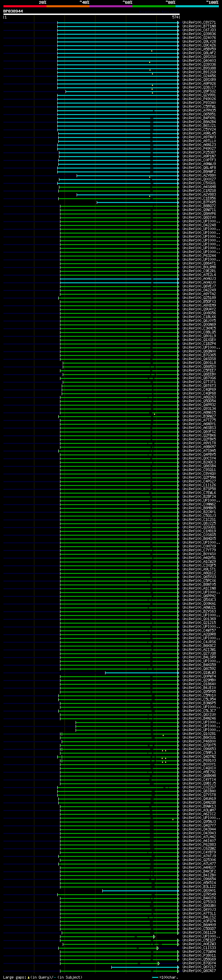Viewport: 222px width, 980px height.
Task: Select hit UniRef100_B7T1N8
Action: click(x=199, y=26)
